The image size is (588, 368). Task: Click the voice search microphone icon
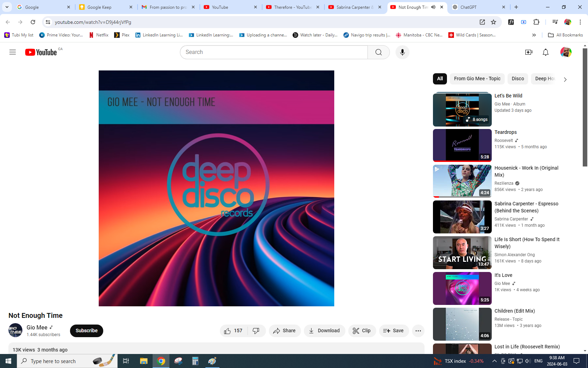(402, 52)
